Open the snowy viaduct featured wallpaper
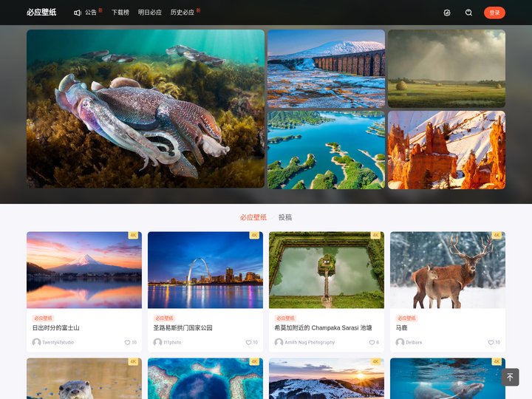Viewport: 532px width, 399px height. [326, 69]
